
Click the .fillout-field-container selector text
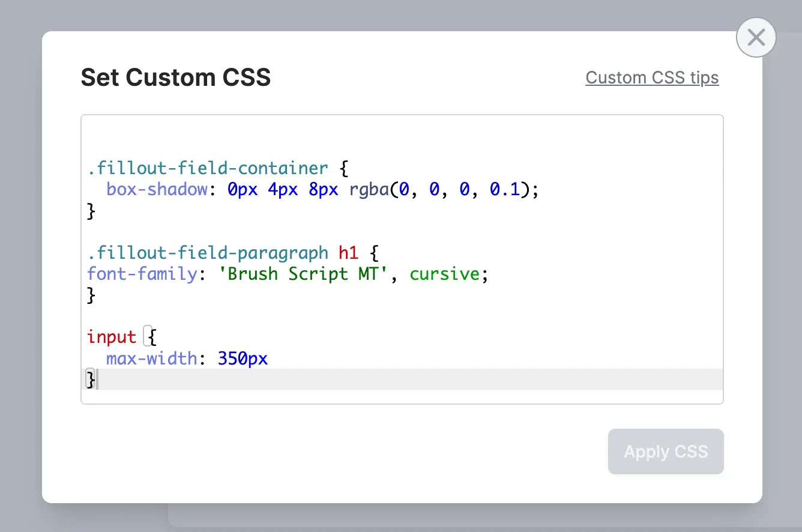point(208,168)
